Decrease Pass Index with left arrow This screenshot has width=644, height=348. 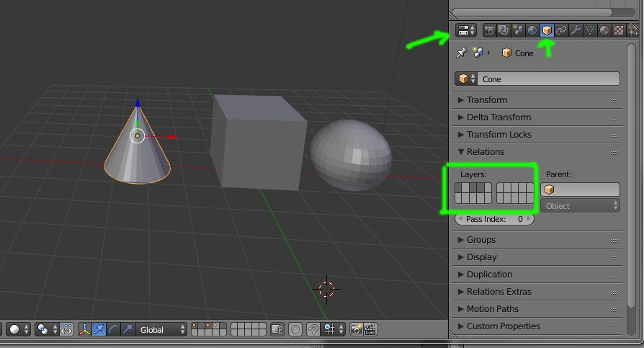click(460, 219)
